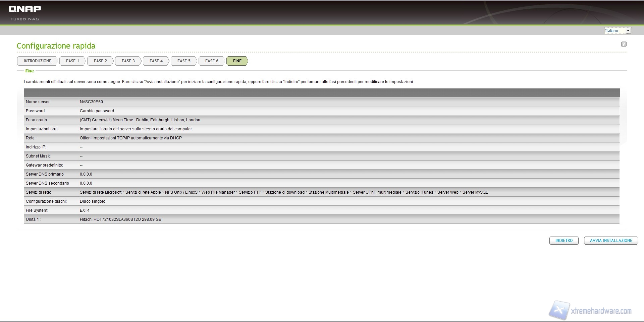Start setup with Avvia Installazione button
Image resolution: width=644 pixels, height=322 pixels.
point(611,241)
